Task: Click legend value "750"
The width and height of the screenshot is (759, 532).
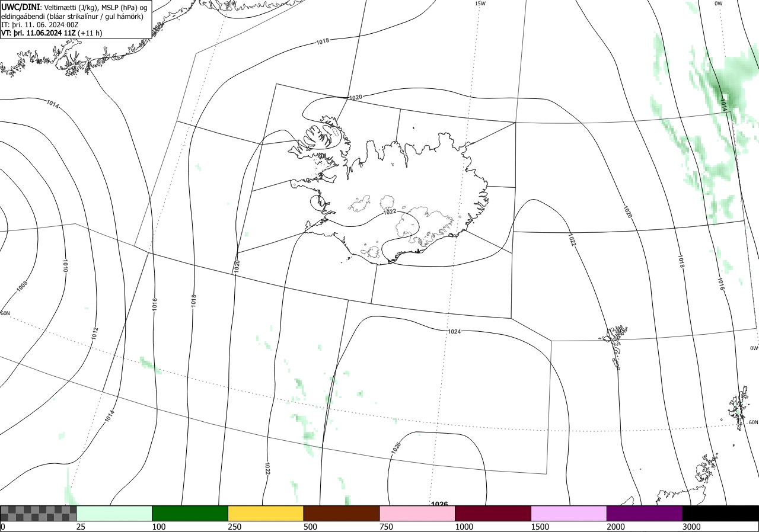Action: coord(386,527)
